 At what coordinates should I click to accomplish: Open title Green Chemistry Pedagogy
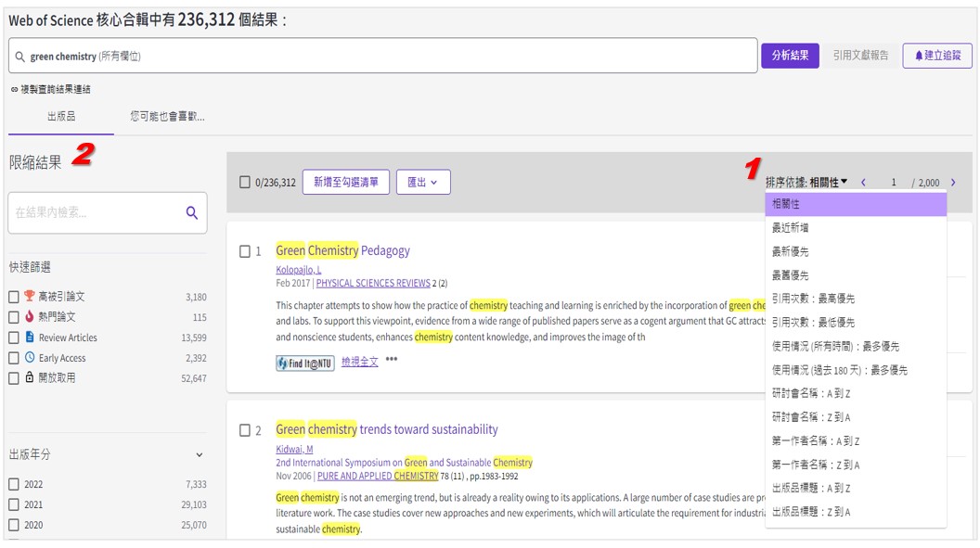[x=343, y=251]
